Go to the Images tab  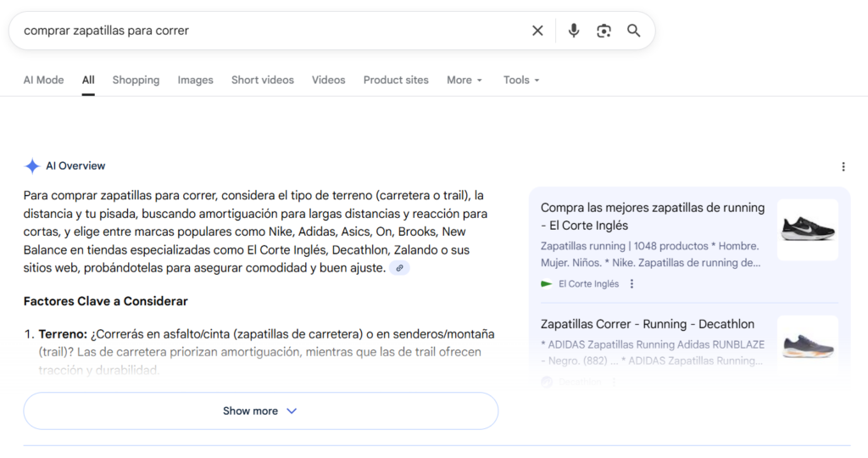coord(195,80)
